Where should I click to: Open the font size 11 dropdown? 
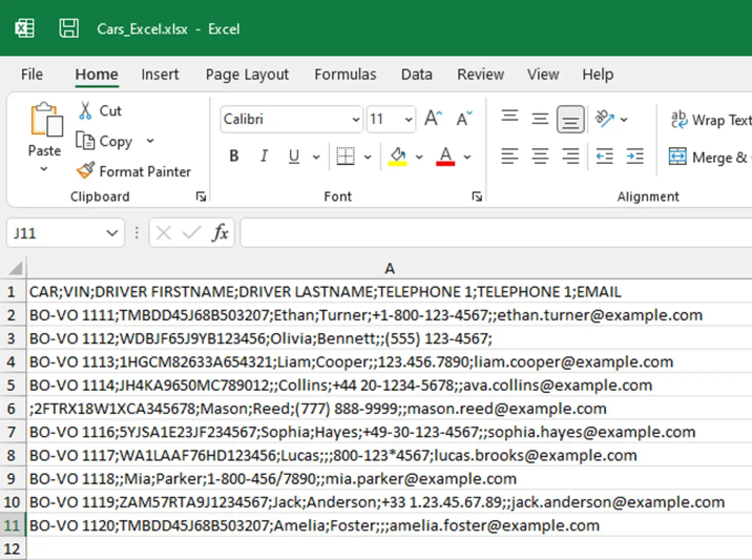[x=408, y=119]
